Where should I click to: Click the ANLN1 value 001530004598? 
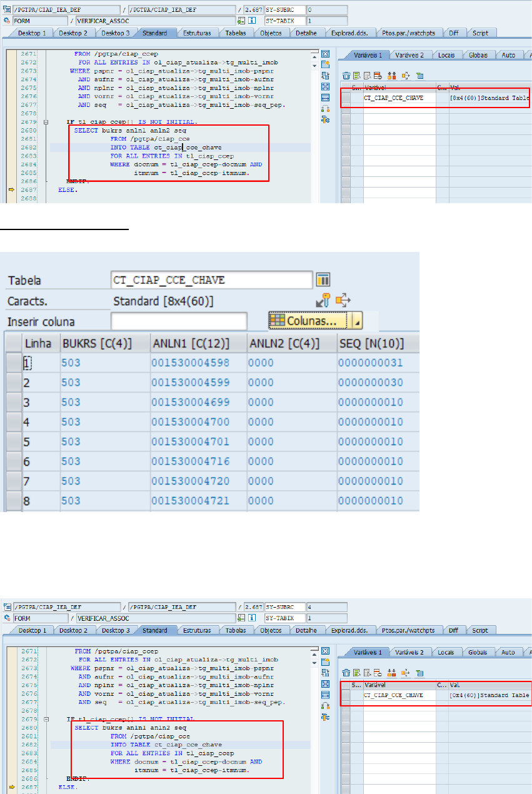[190, 363]
